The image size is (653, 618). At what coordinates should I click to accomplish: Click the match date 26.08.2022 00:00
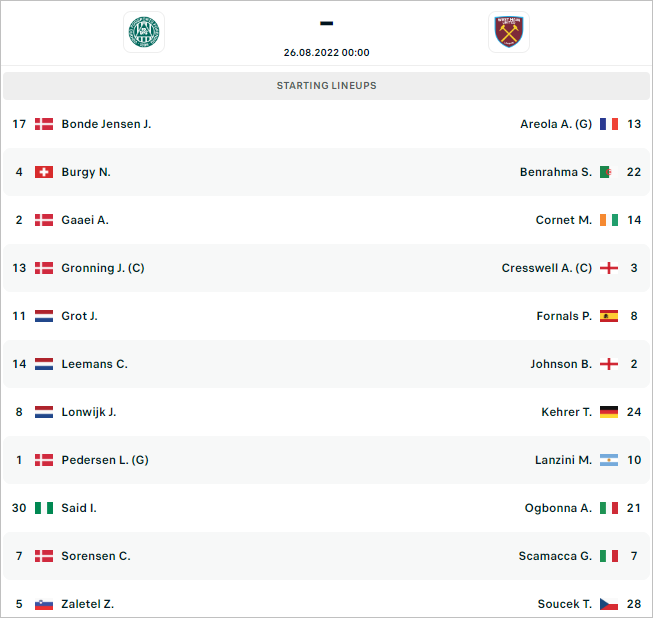pyautogui.click(x=326, y=52)
